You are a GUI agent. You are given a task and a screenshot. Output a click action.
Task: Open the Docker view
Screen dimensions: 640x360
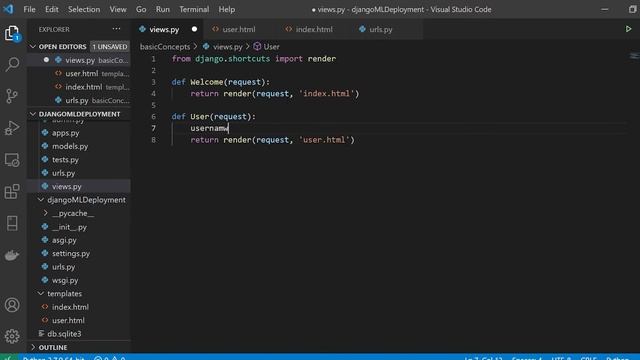tap(12, 255)
